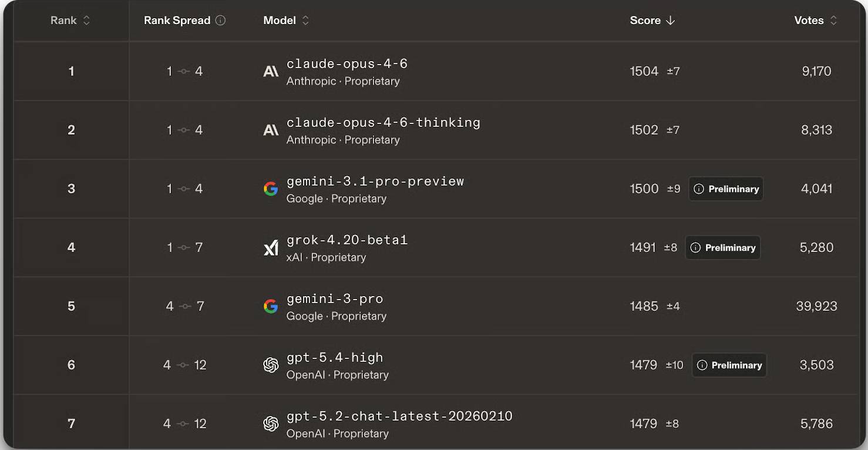Select the grok-4.20-beta1 model name
Image resolution: width=868 pixels, height=450 pixels.
coord(347,240)
